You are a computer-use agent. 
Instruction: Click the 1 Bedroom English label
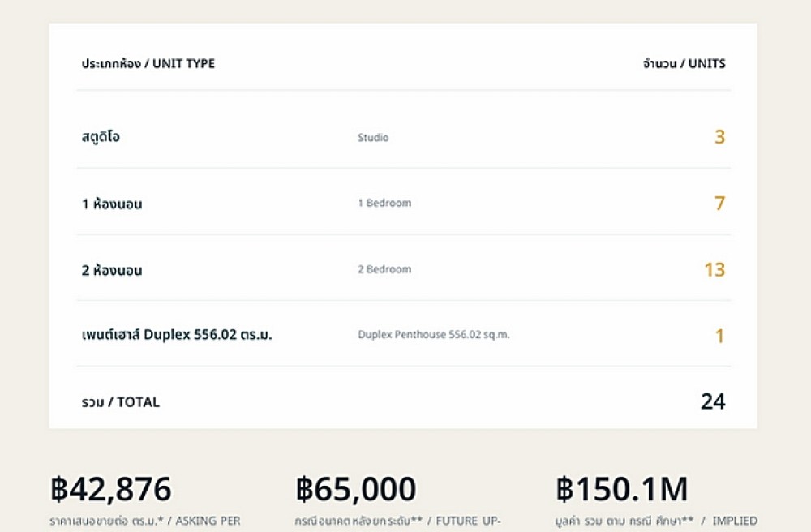[x=384, y=203]
